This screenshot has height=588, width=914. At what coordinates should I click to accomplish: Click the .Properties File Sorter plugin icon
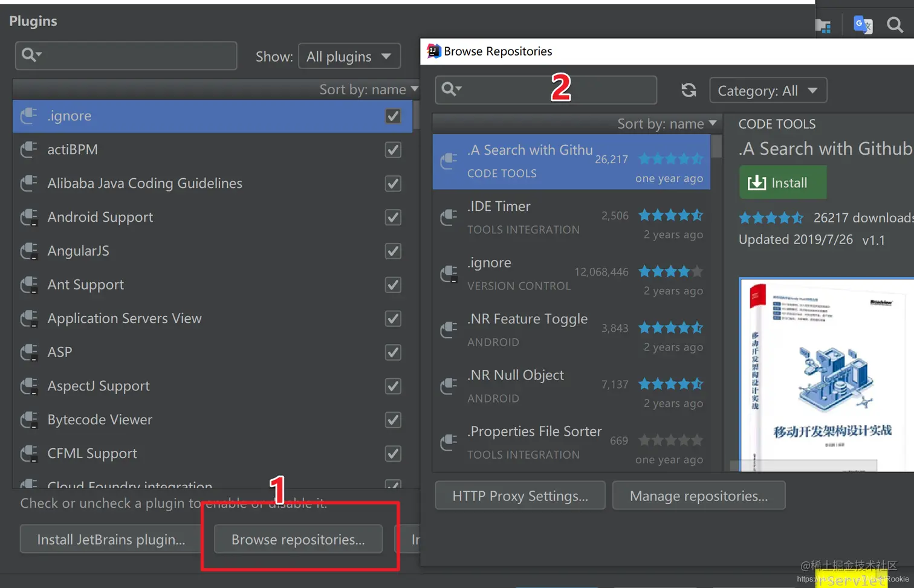point(449,442)
